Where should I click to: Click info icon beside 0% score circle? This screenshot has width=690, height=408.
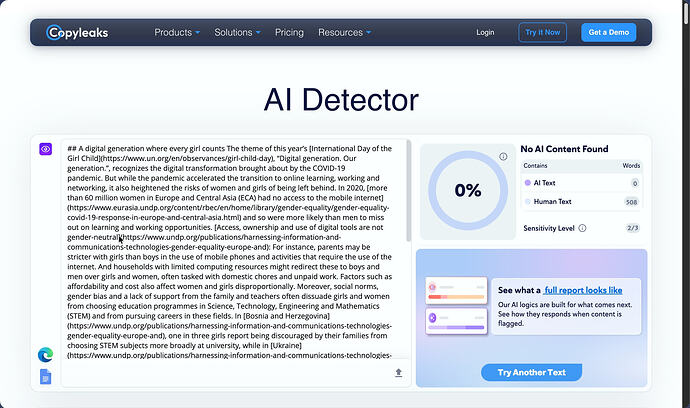coord(503,156)
